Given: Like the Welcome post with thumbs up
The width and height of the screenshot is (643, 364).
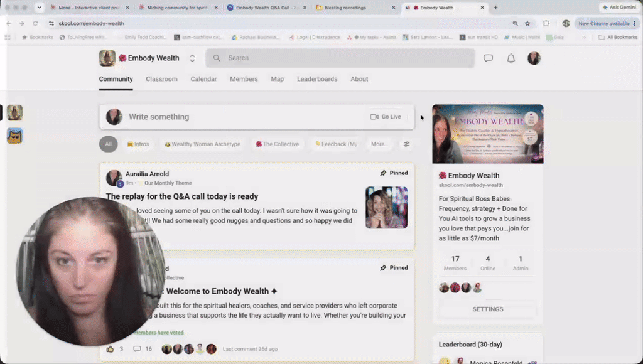Looking at the screenshot, I should pos(110,349).
